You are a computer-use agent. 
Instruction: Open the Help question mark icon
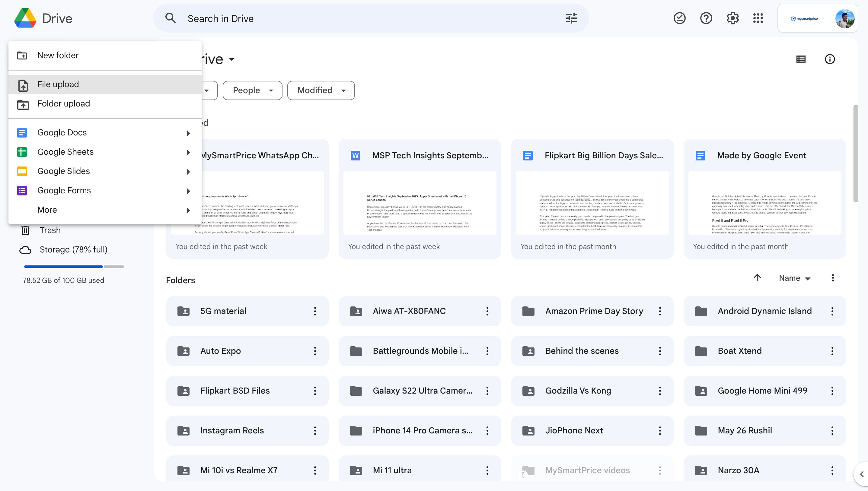(706, 18)
